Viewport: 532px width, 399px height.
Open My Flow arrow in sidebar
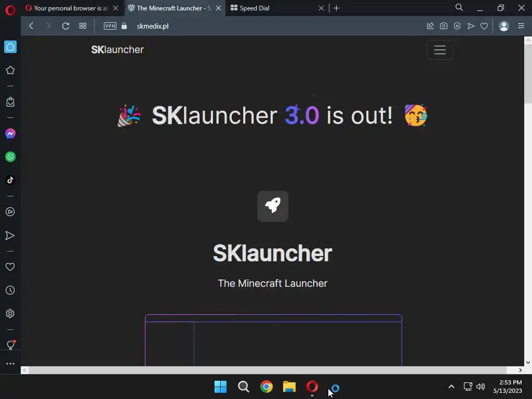(10, 235)
